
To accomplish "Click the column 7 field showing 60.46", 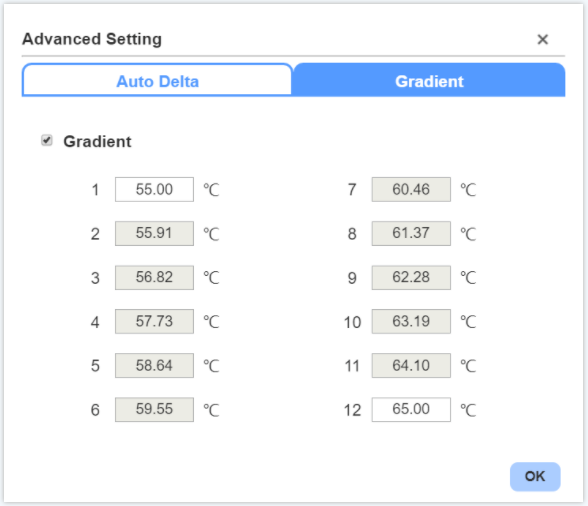I will (411, 189).
